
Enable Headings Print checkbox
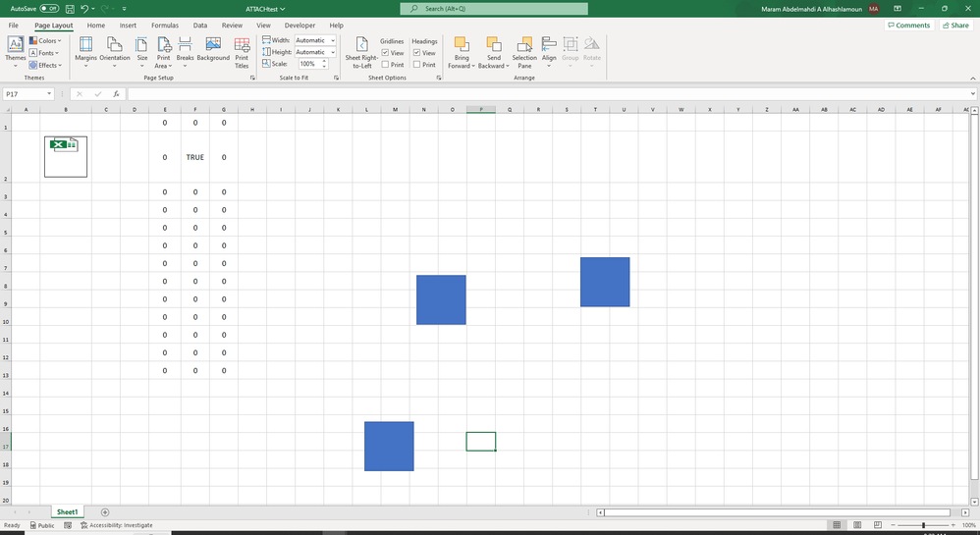[x=417, y=65]
